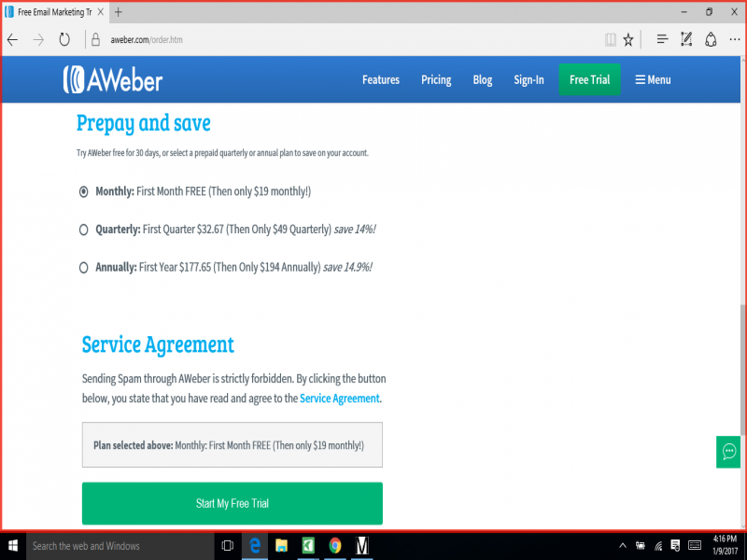Click the padlock site security icon

(95, 39)
